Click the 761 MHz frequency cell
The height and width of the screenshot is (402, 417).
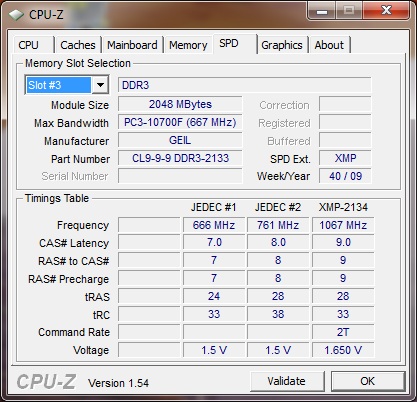(x=278, y=225)
